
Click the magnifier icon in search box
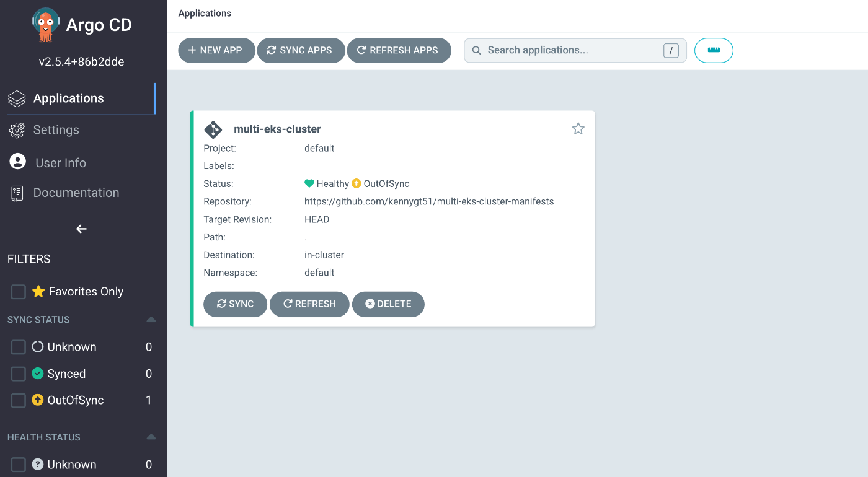[477, 51]
